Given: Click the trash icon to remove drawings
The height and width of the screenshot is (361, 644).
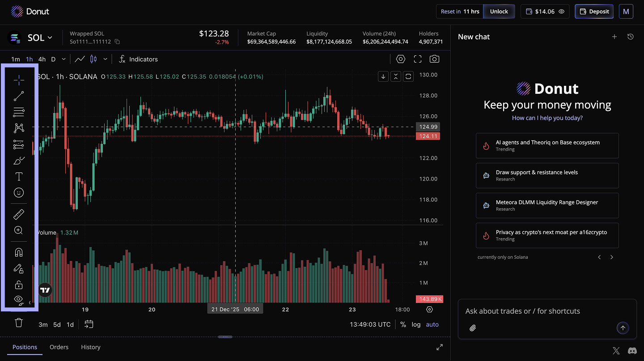Looking at the screenshot, I should click(x=19, y=323).
